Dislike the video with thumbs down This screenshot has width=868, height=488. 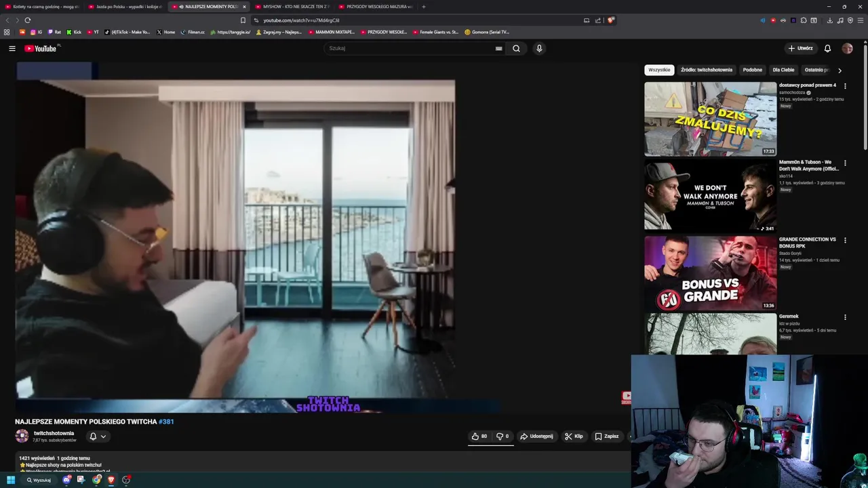502,436
